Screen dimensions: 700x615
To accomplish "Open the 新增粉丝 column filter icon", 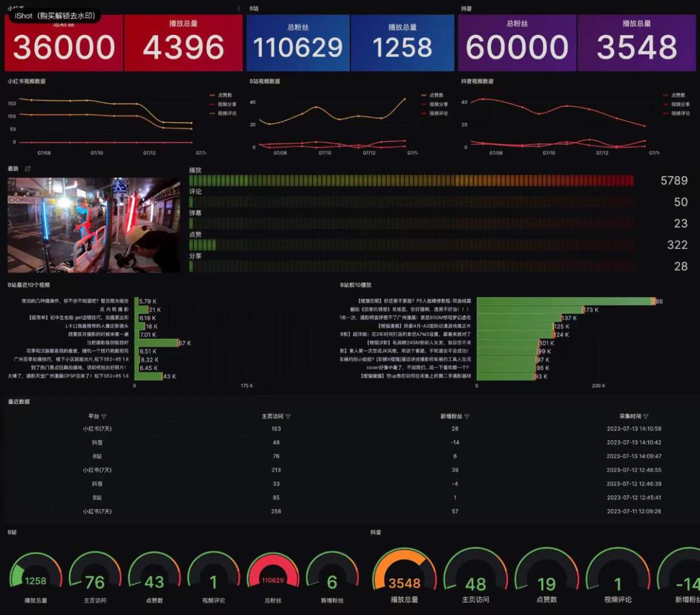I will click(x=467, y=417).
